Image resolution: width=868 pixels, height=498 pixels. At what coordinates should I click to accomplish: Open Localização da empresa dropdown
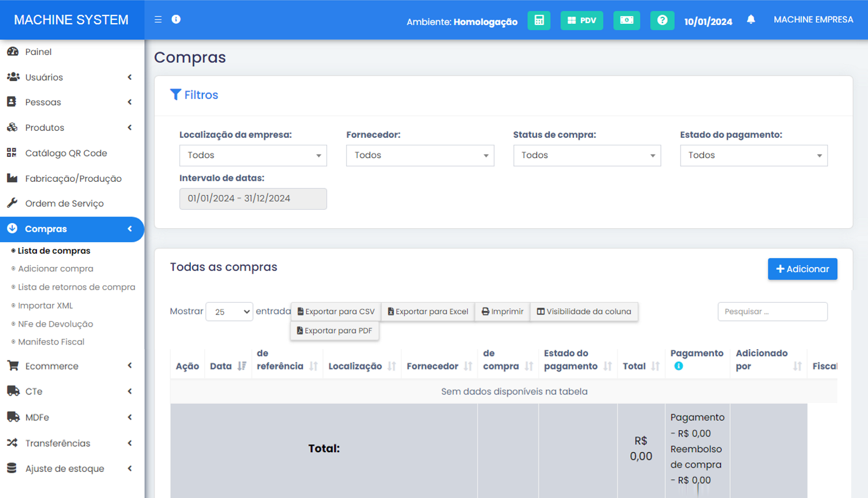click(x=253, y=155)
